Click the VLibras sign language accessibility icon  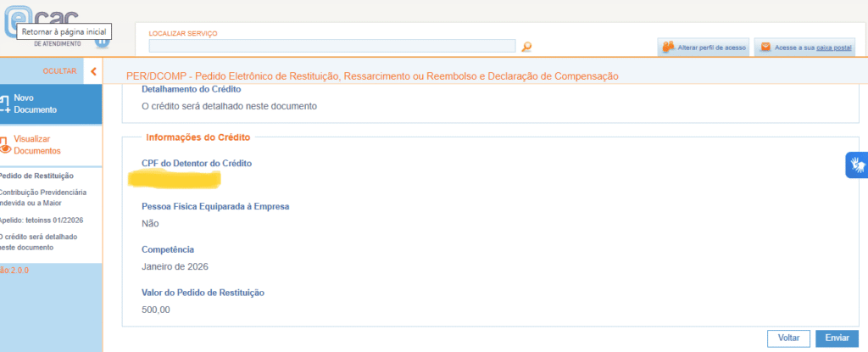[x=857, y=165]
